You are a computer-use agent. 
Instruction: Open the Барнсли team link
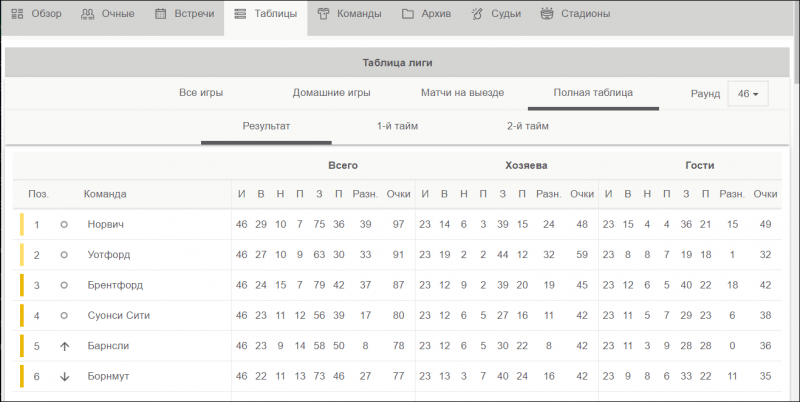pyautogui.click(x=108, y=346)
